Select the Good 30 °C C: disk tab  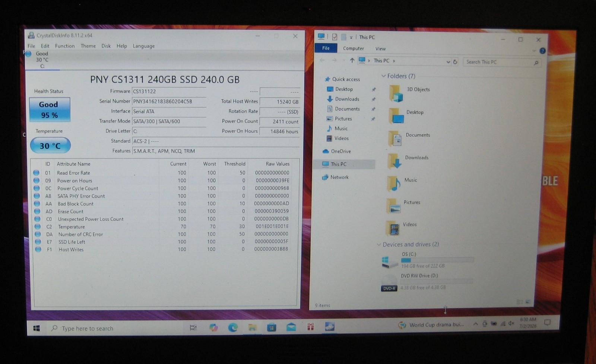point(42,60)
